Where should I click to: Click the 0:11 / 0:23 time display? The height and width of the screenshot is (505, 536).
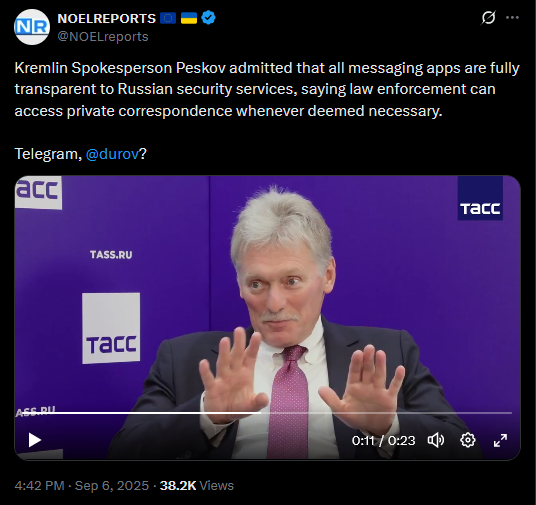[383, 440]
